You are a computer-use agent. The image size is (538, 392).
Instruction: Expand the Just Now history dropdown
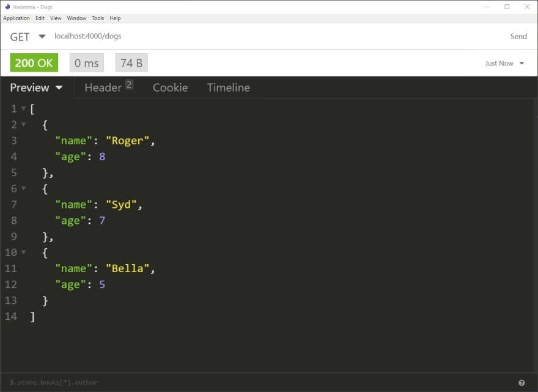(504, 63)
